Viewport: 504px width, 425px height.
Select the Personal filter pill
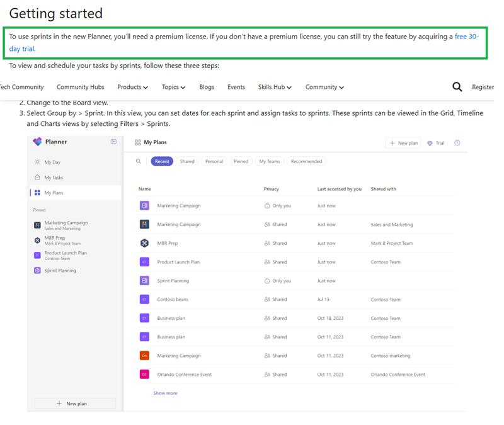click(214, 161)
